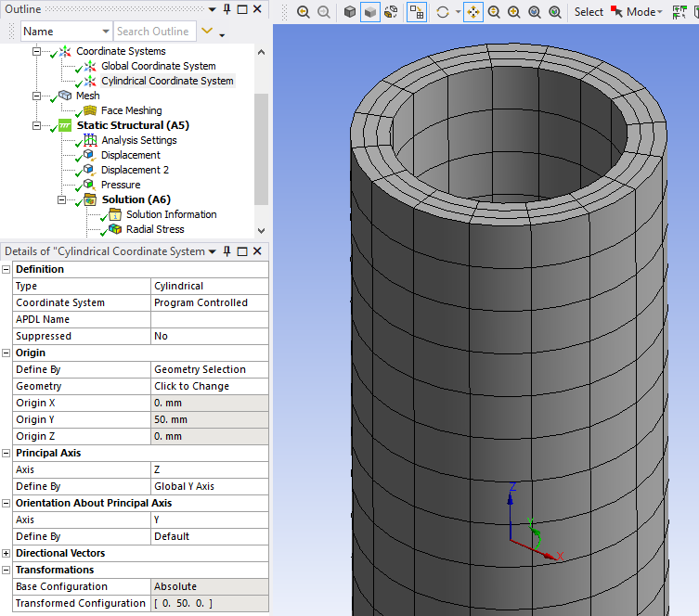The width and height of the screenshot is (699, 616).
Task: Select Face Meshing in the outline
Action: coord(131,110)
